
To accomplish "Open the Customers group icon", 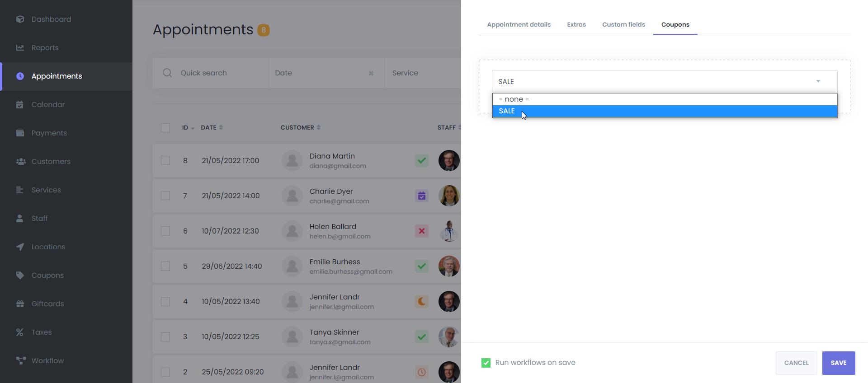I will [21, 161].
